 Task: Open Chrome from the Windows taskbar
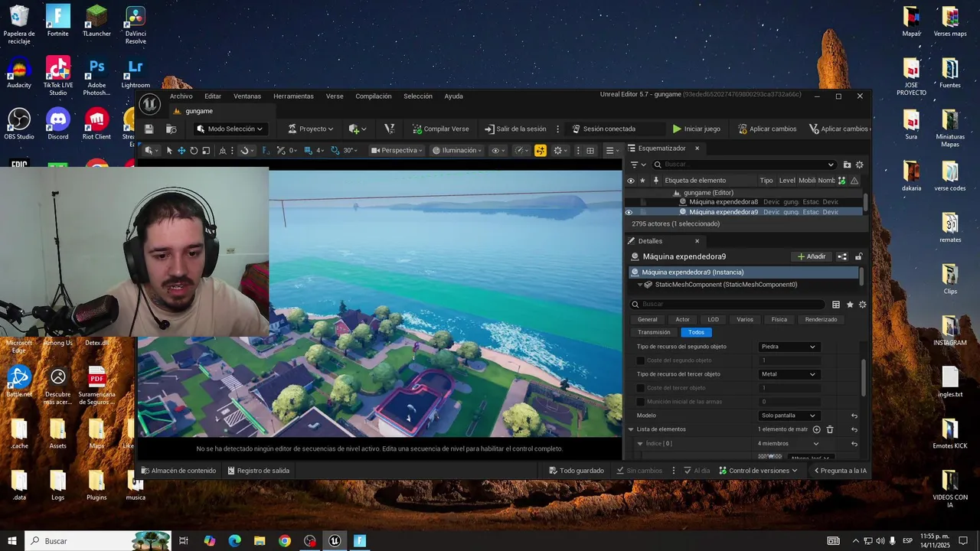pos(285,541)
